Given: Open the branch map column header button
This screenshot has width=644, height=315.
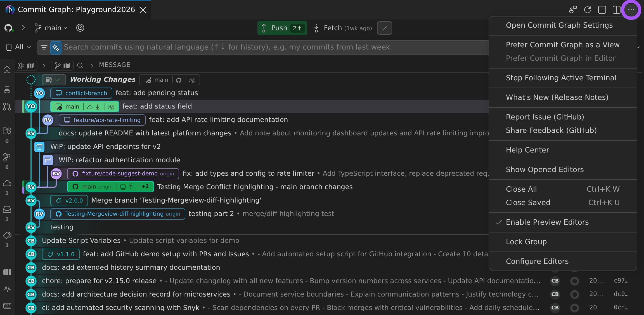Looking at the screenshot, I should 62,65.
